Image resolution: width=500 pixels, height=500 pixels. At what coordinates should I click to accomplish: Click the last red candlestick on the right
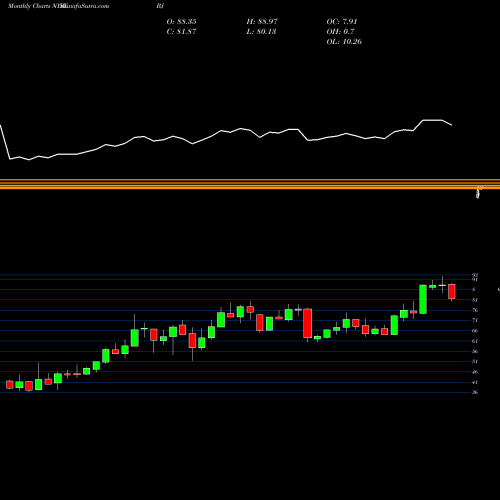pos(452,291)
